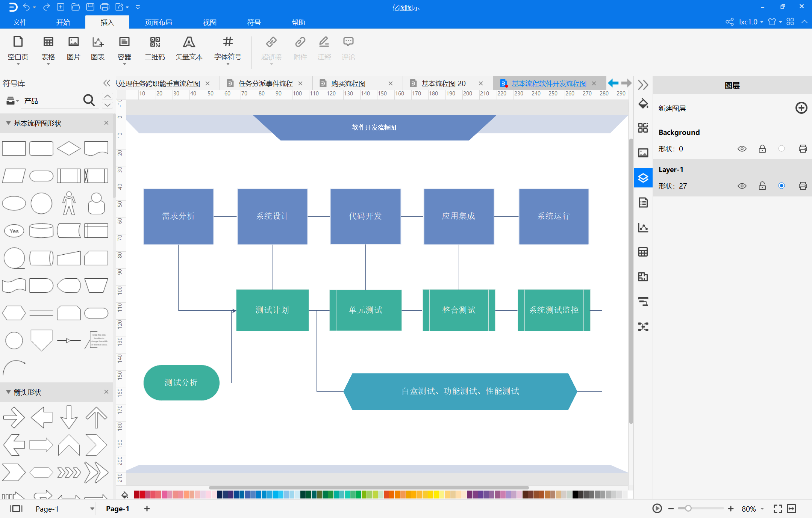Click the search magnifier in the symbol library
This screenshot has height=518, width=812.
(89, 100)
